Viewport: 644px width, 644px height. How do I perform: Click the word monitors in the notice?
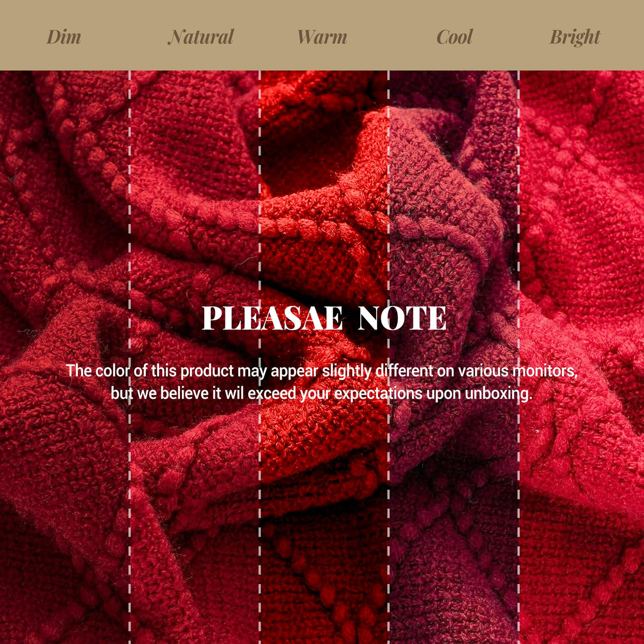click(544, 371)
